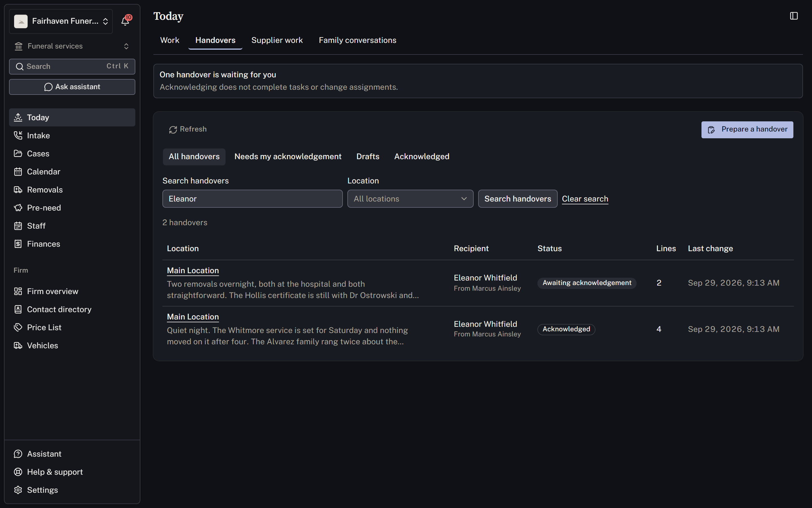Focus the Search handovers field containing Eleanor

click(252, 199)
